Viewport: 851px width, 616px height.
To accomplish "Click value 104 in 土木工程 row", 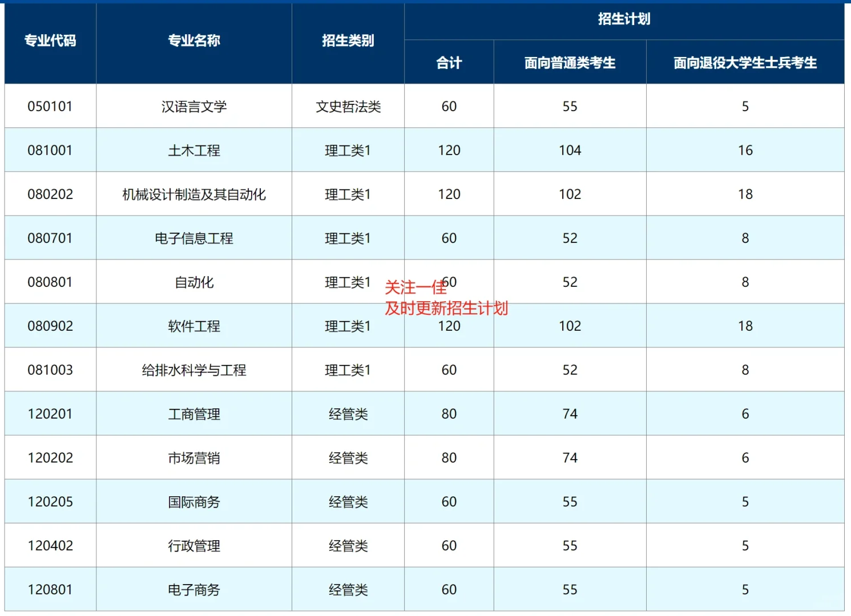I will (570, 151).
